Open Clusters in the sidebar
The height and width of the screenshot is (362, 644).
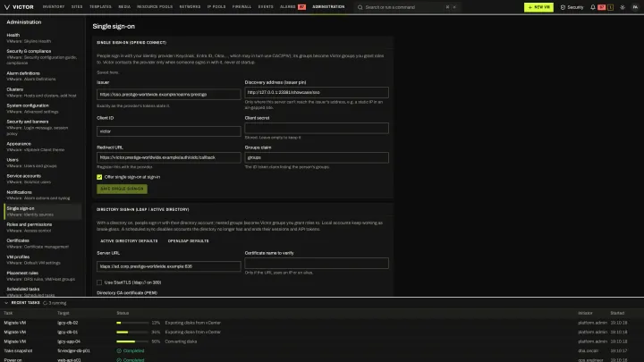coord(43,92)
